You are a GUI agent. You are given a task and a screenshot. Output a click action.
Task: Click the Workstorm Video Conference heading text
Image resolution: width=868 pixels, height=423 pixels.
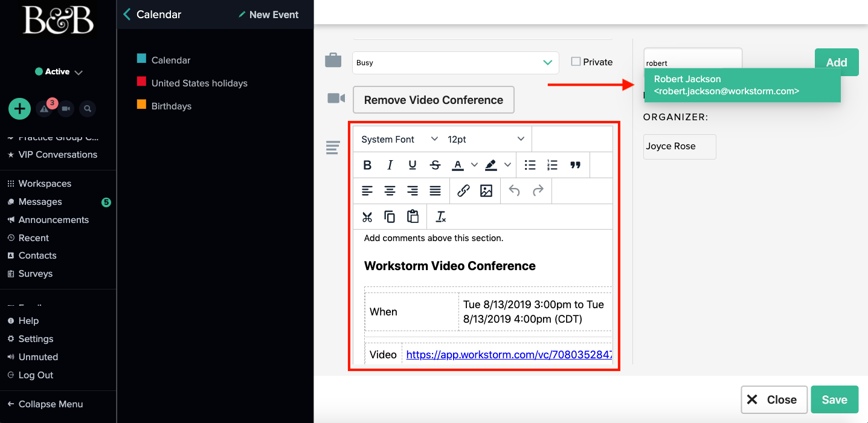point(450,266)
